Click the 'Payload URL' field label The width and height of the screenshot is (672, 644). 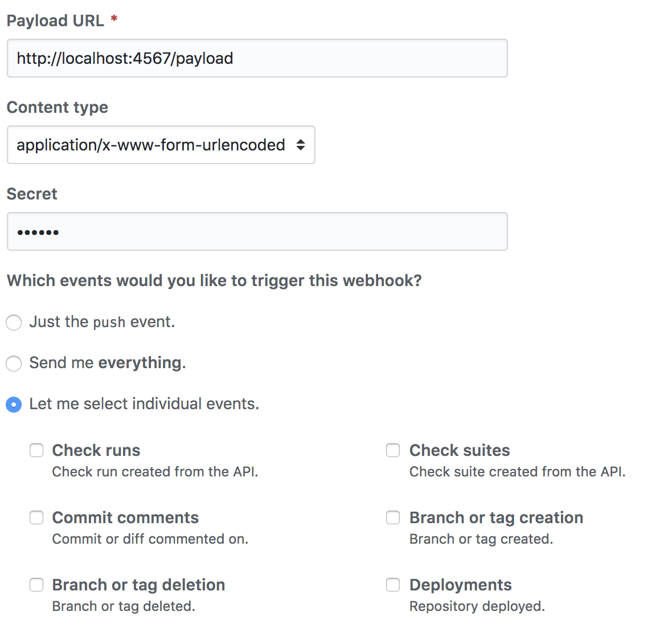[x=55, y=21]
